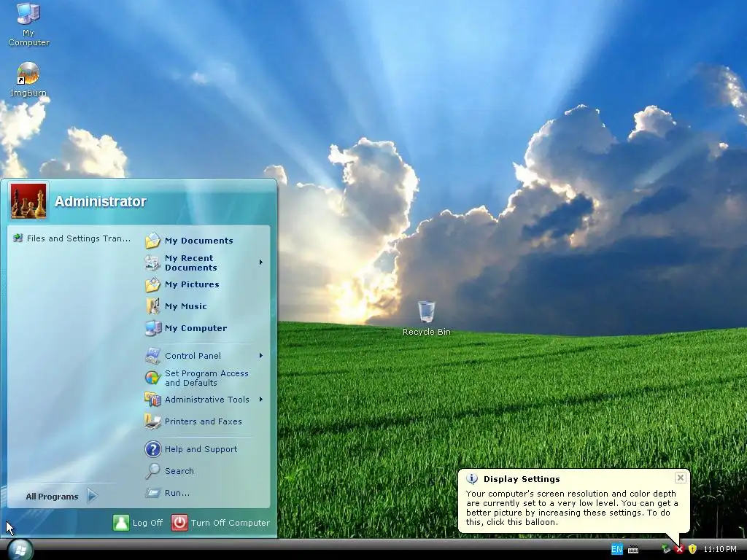Open Files and Settings Transfer Wizard

point(72,238)
